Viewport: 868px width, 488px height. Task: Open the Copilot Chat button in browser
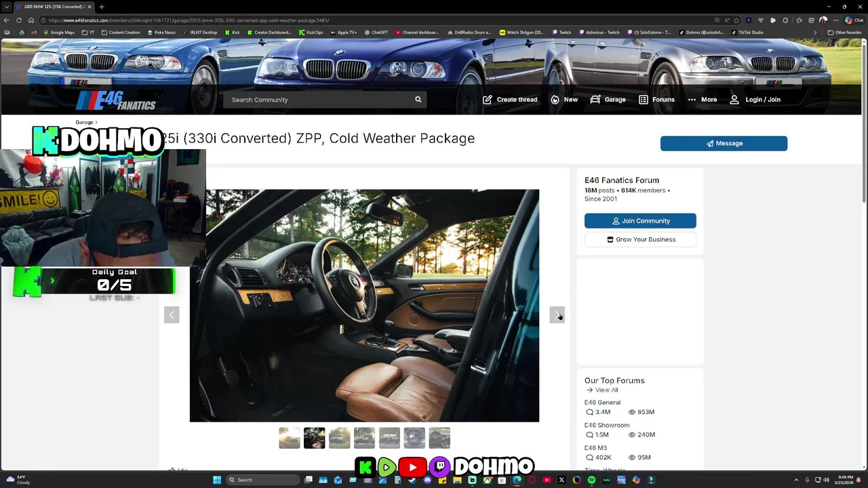pyautogui.click(x=853, y=20)
